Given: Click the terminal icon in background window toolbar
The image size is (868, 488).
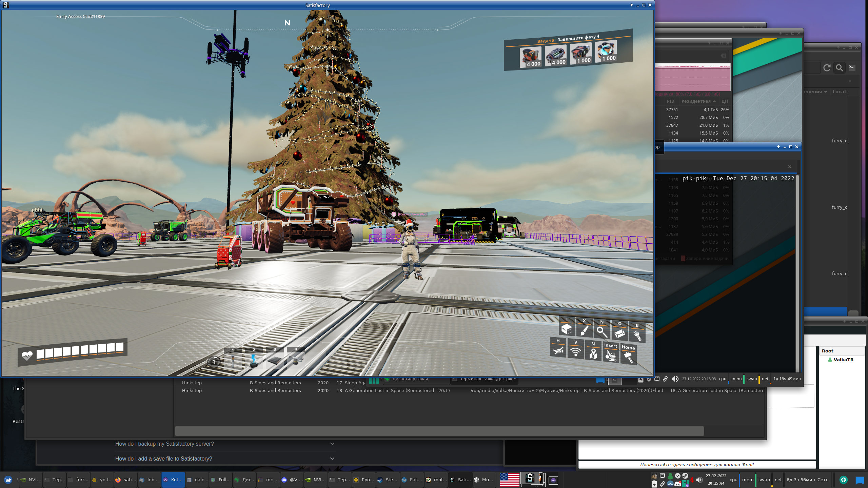Looking at the screenshot, I should point(852,67).
